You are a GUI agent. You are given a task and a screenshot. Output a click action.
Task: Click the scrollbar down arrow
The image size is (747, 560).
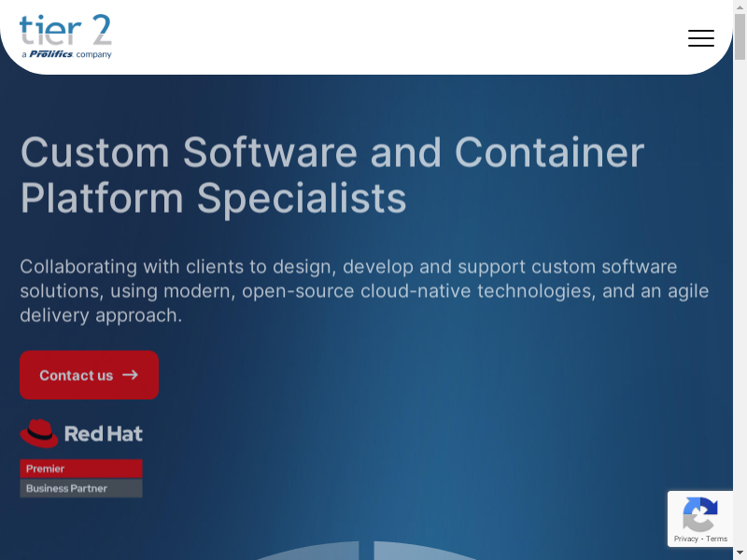740,553
